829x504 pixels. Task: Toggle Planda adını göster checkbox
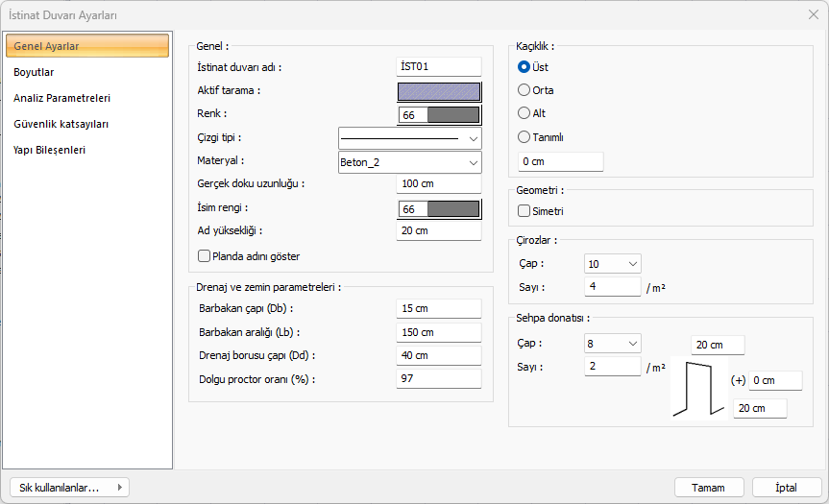(x=204, y=256)
